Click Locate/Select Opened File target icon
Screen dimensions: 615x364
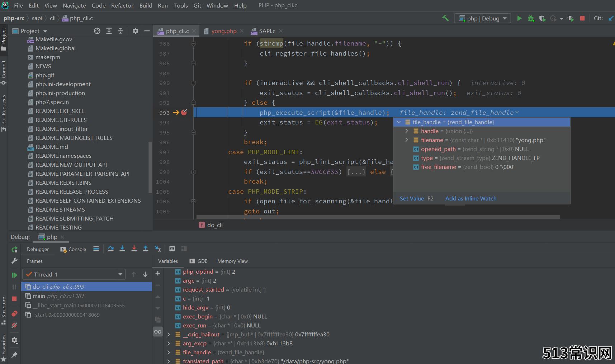[x=97, y=31]
